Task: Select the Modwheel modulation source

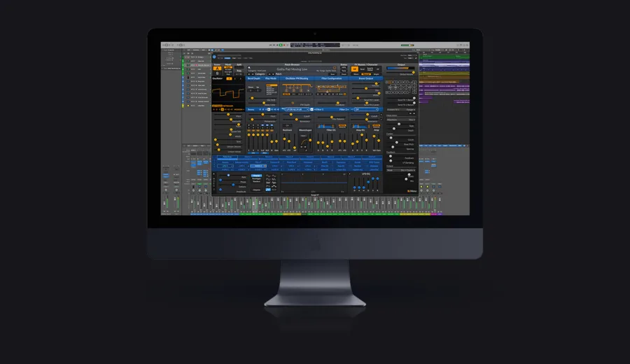Action: click(308, 162)
